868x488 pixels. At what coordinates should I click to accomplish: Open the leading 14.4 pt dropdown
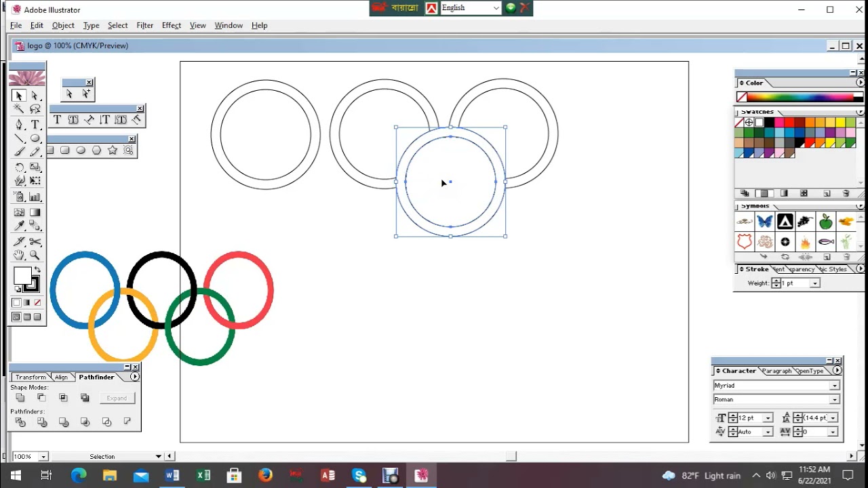coord(833,418)
